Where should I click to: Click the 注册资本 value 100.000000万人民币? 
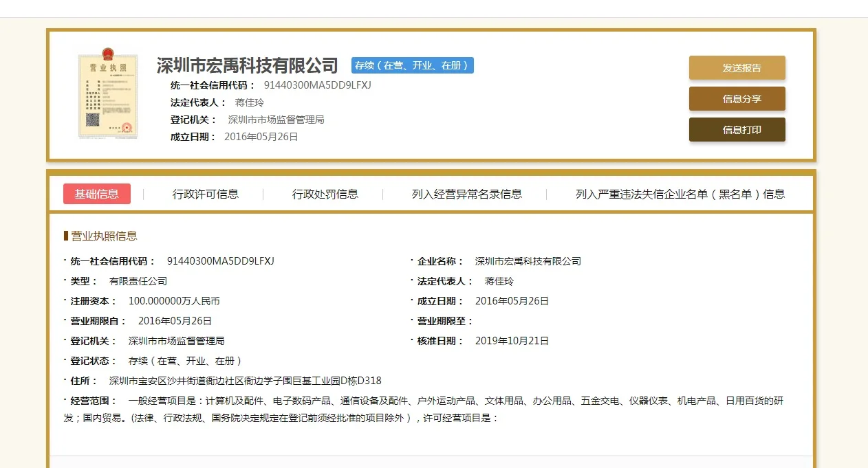174,301
